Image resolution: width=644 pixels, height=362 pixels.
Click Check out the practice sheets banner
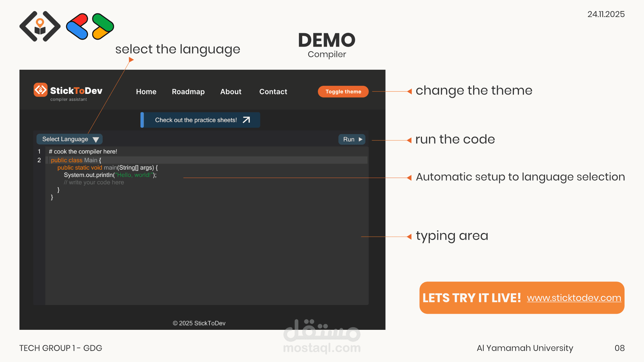[196, 120]
